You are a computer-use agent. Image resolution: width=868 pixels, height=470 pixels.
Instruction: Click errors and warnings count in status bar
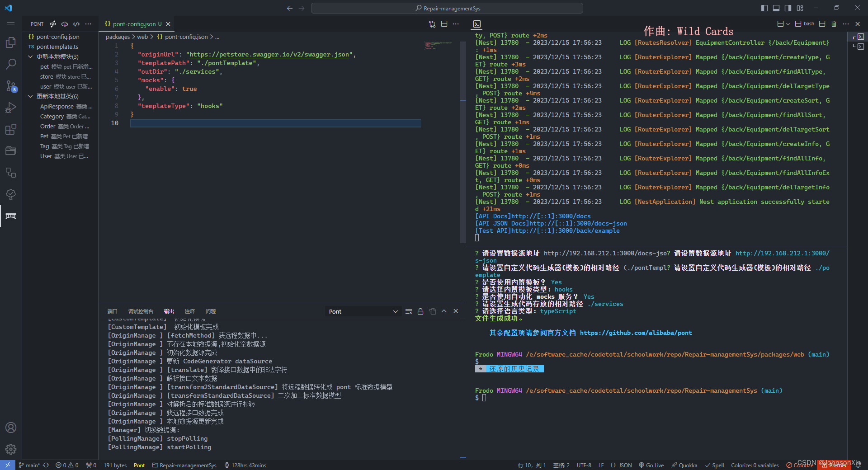pos(67,465)
